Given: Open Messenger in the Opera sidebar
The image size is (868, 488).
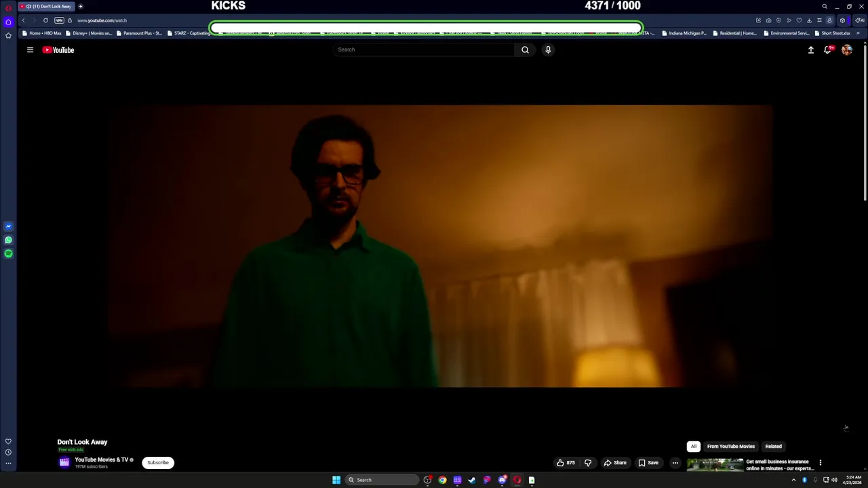Looking at the screenshot, I should (8, 226).
